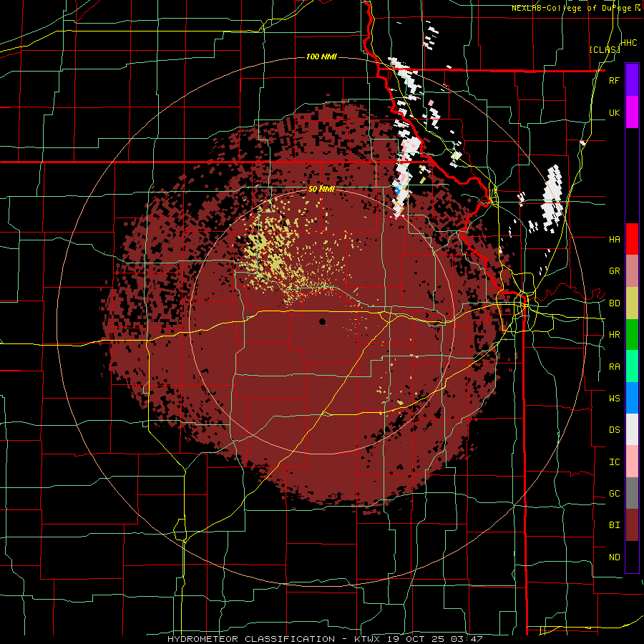Click the BI dark red legend swatch
This screenshot has width=644, height=644.
(632, 525)
